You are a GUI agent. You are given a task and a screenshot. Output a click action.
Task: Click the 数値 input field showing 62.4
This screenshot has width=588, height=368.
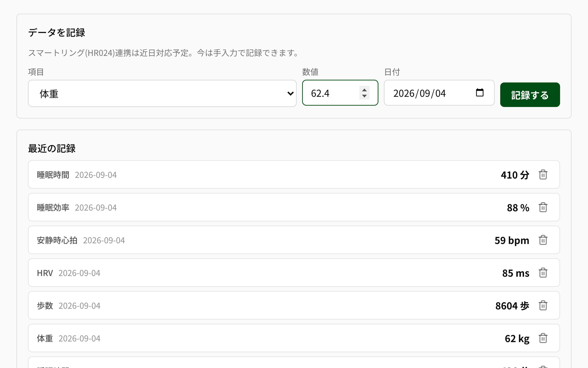(340, 93)
